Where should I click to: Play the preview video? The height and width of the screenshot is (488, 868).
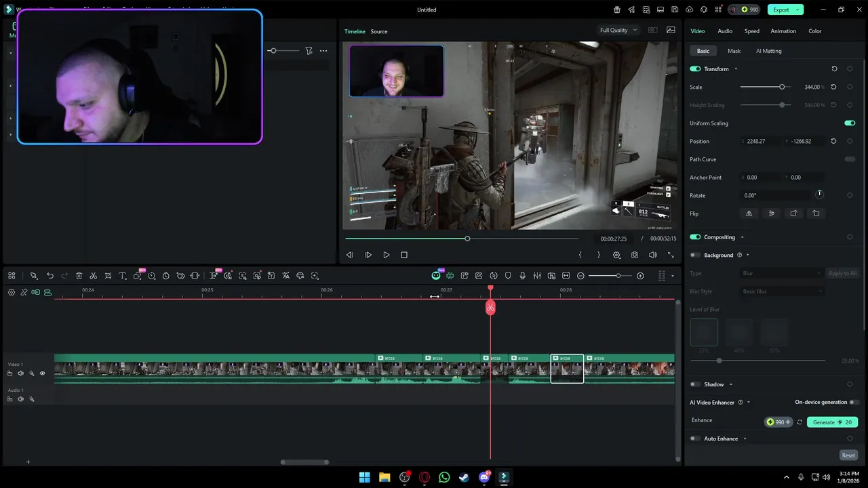point(387,255)
